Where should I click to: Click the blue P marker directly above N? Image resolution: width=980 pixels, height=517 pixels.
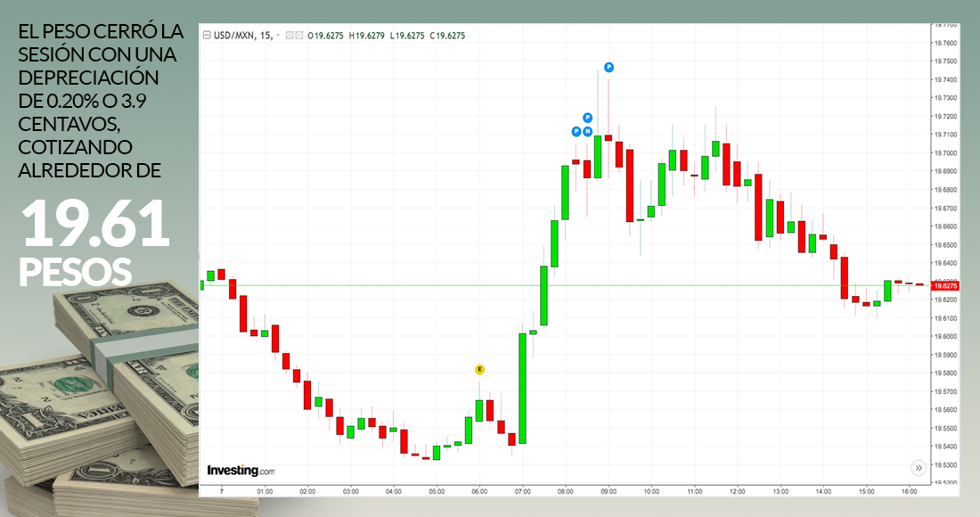click(588, 117)
